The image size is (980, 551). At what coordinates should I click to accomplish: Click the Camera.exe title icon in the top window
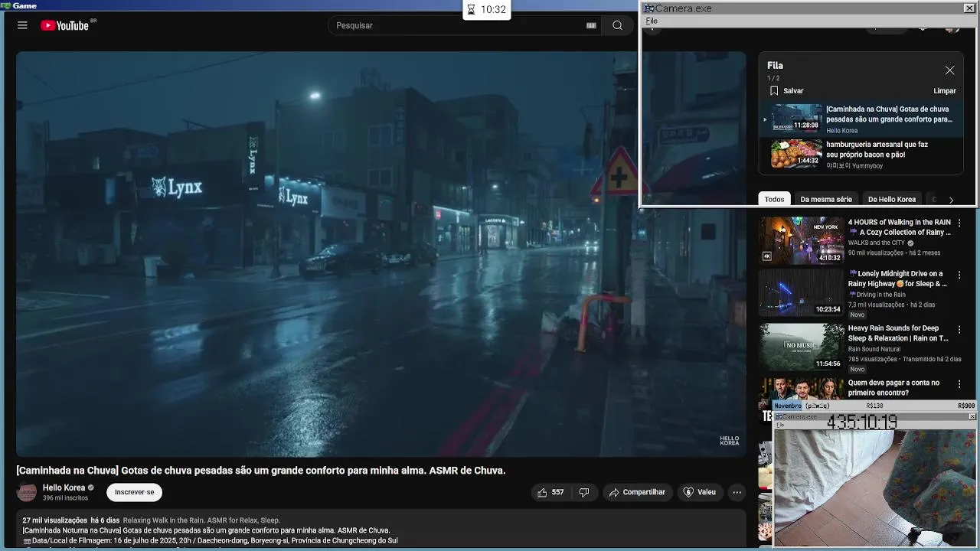[648, 8]
